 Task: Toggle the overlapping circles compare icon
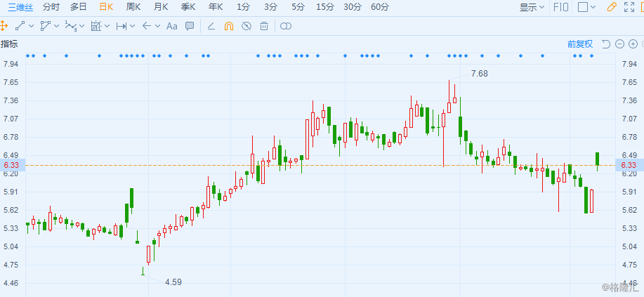coord(285,26)
